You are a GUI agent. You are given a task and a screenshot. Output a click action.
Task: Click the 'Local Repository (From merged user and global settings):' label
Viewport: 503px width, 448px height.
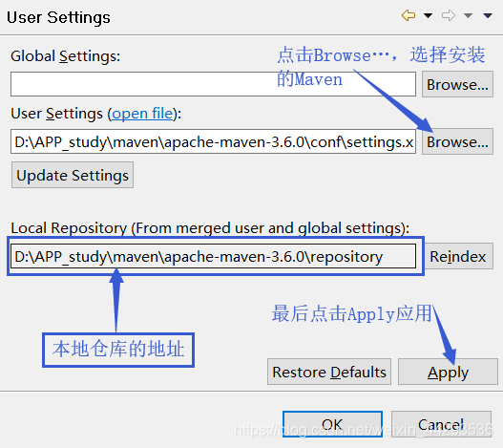[210, 228]
